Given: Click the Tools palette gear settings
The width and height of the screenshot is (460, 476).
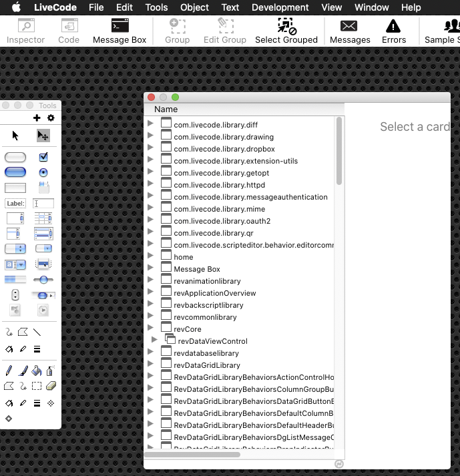Looking at the screenshot, I should 51,118.
